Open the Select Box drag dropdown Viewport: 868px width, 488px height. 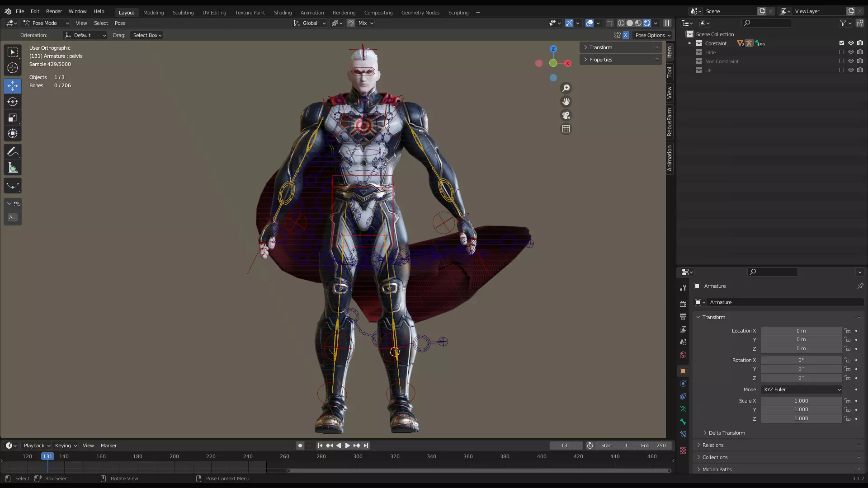(x=147, y=35)
